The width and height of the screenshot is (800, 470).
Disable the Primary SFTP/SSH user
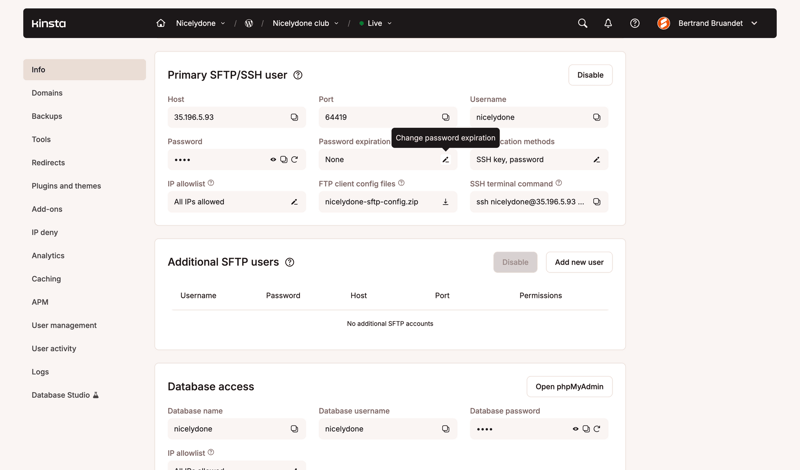(x=590, y=75)
